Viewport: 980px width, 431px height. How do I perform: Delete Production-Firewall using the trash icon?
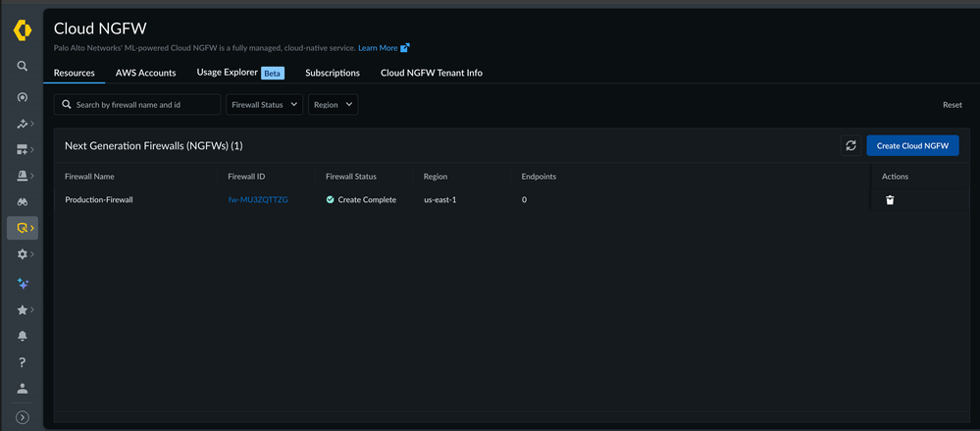(x=890, y=200)
